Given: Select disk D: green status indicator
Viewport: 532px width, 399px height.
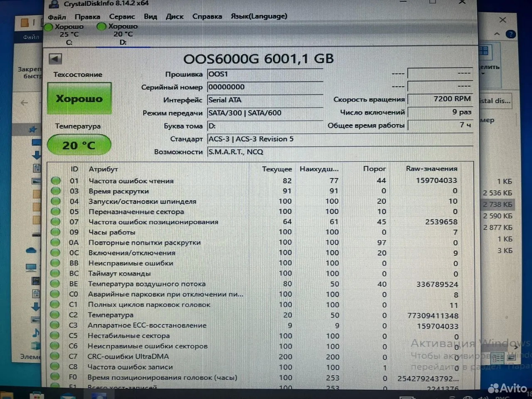Looking at the screenshot, I should [101, 27].
